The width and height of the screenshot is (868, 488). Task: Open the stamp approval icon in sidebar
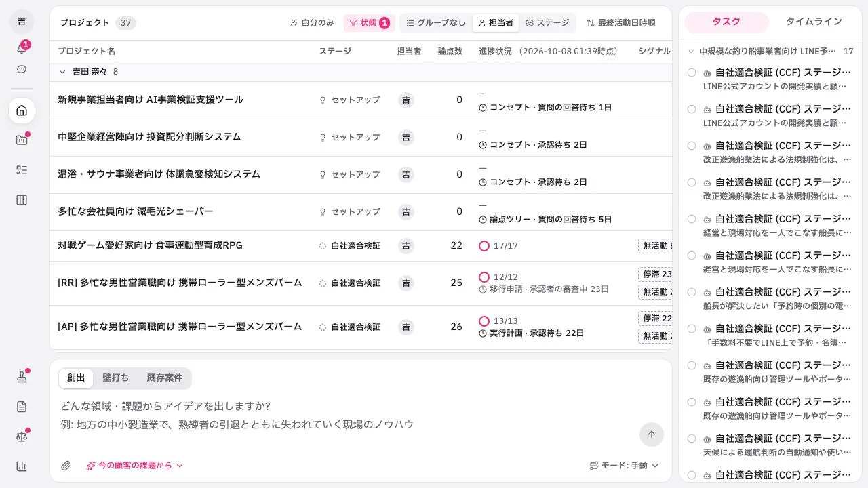pyautogui.click(x=22, y=377)
